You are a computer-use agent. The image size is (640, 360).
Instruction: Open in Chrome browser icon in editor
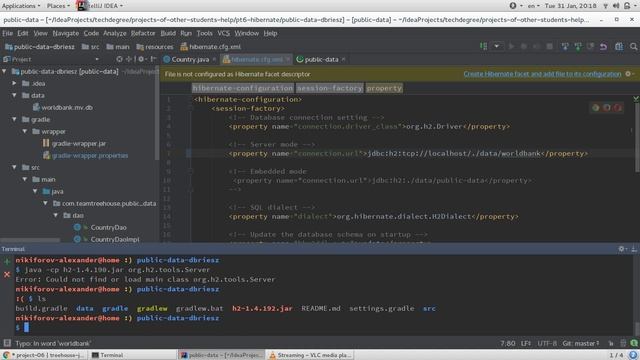coord(596,108)
